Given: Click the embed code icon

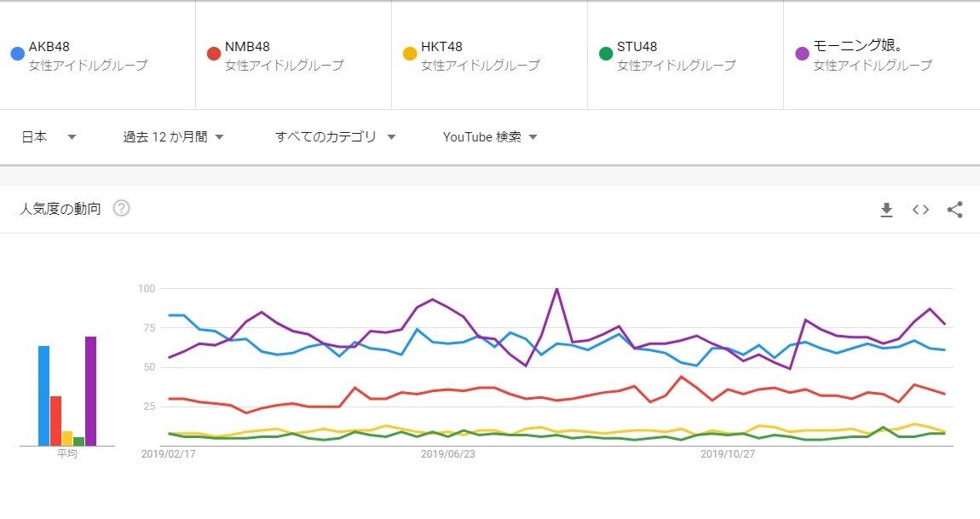Looking at the screenshot, I should (x=920, y=210).
